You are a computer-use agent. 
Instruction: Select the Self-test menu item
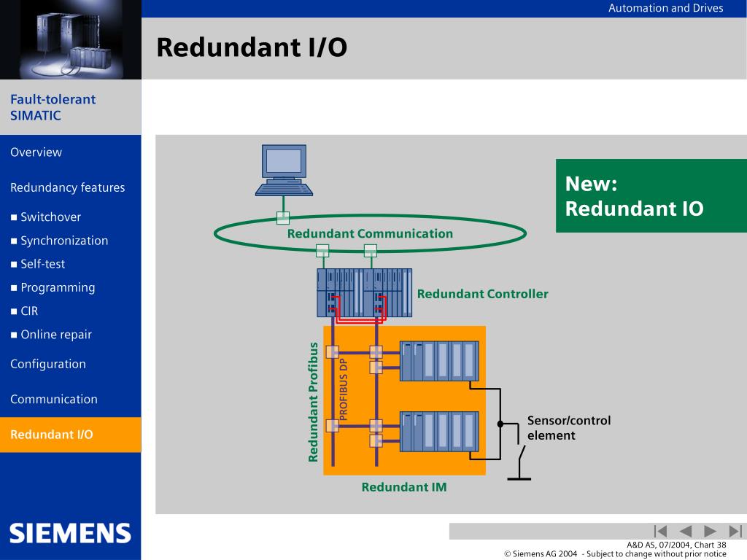38,264
